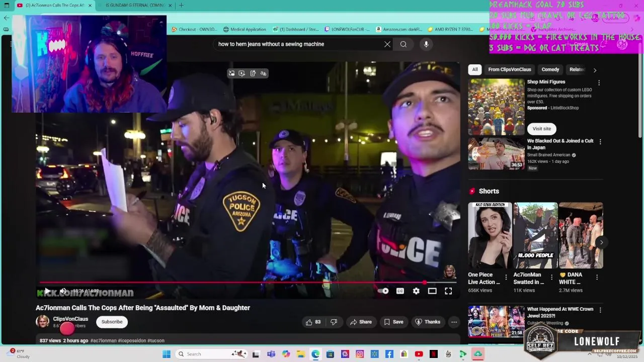
Task: Open video settings gear icon
Action: pos(416,291)
